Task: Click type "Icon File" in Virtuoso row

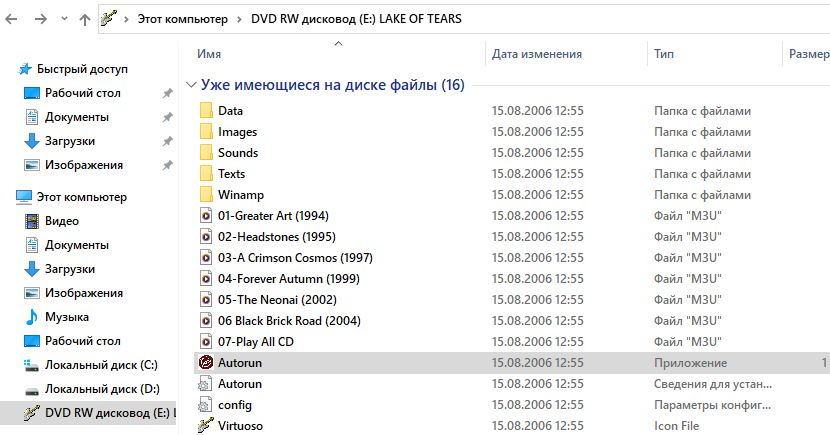Action: tap(676, 426)
